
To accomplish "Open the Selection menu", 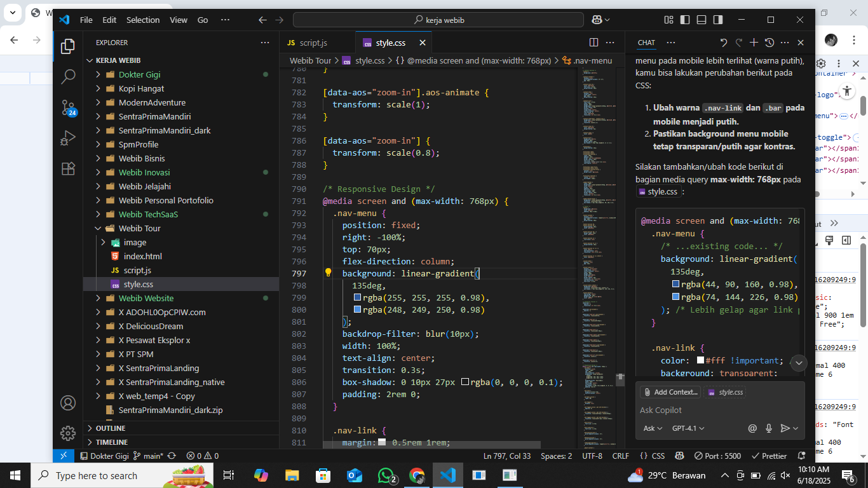I will click(x=143, y=20).
